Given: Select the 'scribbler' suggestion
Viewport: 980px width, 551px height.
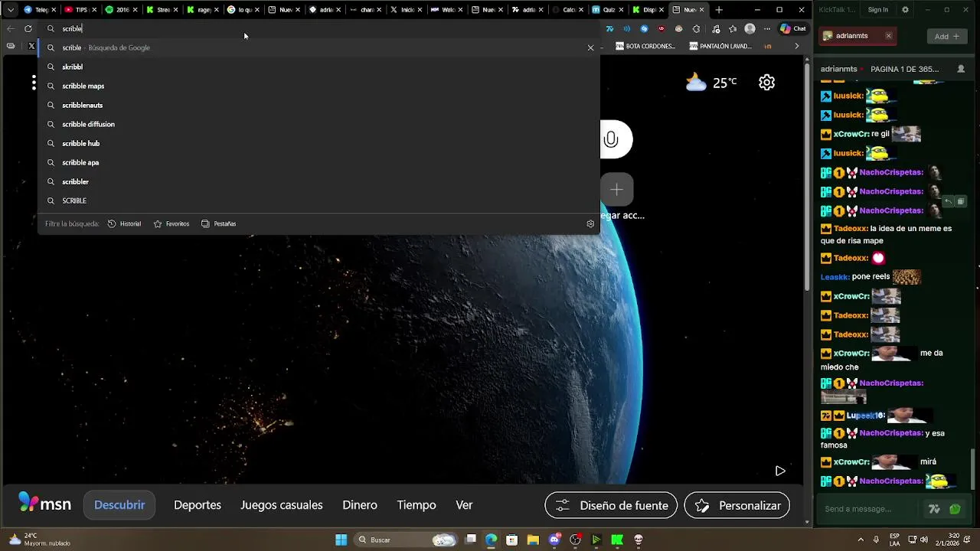Looking at the screenshot, I should coord(318,181).
